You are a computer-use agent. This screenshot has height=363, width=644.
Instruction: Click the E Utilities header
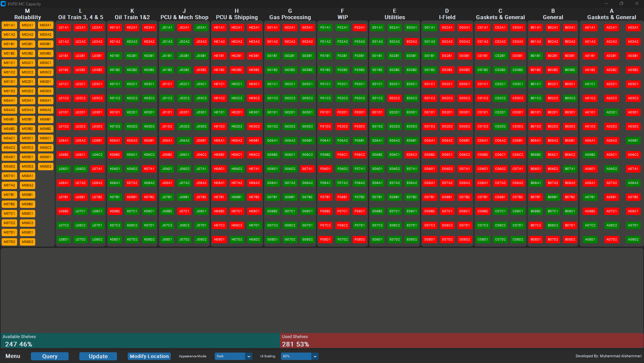click(x=395, y=14)
